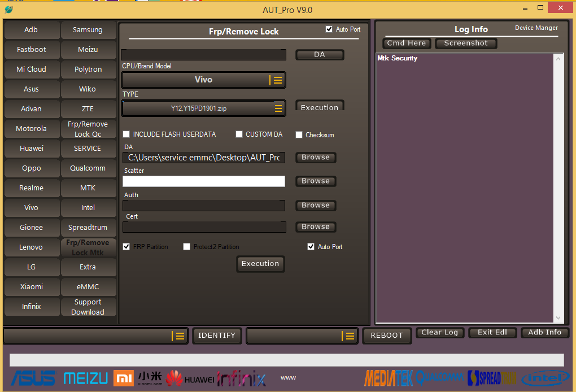Click the MediaTek logo
The width and height of the screenshot is (576, 392).
coord(389,378)
